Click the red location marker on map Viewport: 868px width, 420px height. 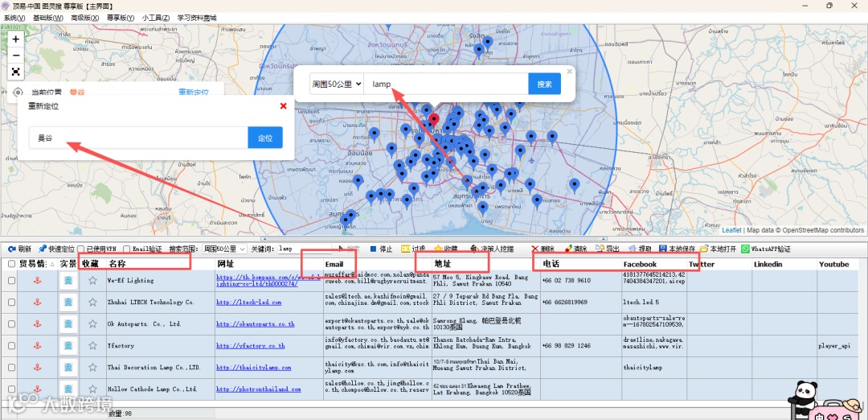click(434, 120)
